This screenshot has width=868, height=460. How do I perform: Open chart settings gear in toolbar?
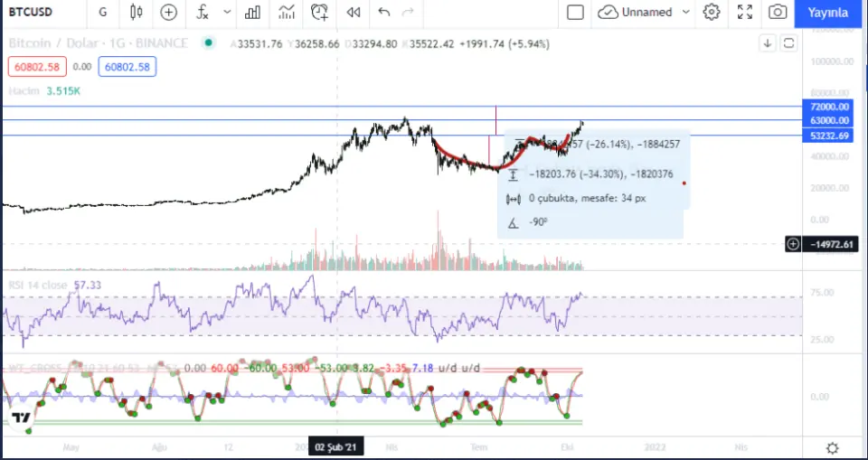pyautogui.click(x=712, y=12)
